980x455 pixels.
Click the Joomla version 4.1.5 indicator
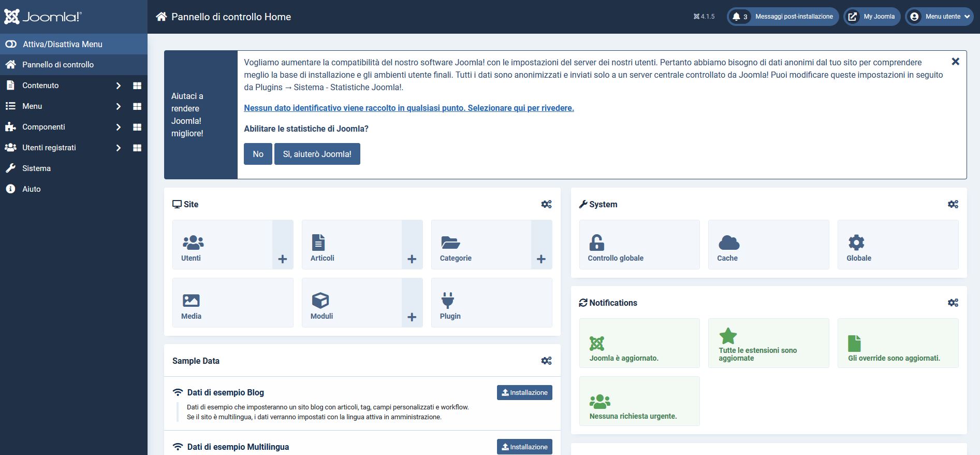pyautogui.click(x=704, y=17)
